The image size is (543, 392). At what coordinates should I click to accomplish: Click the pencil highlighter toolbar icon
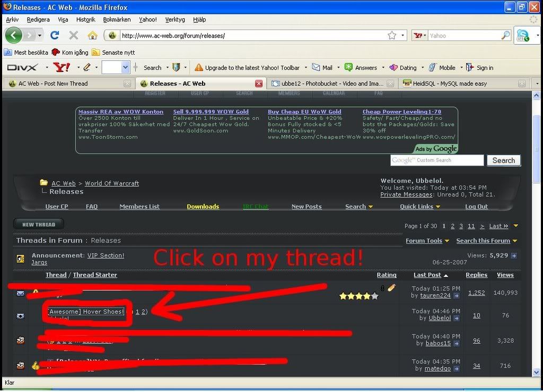tap(87, 67)
